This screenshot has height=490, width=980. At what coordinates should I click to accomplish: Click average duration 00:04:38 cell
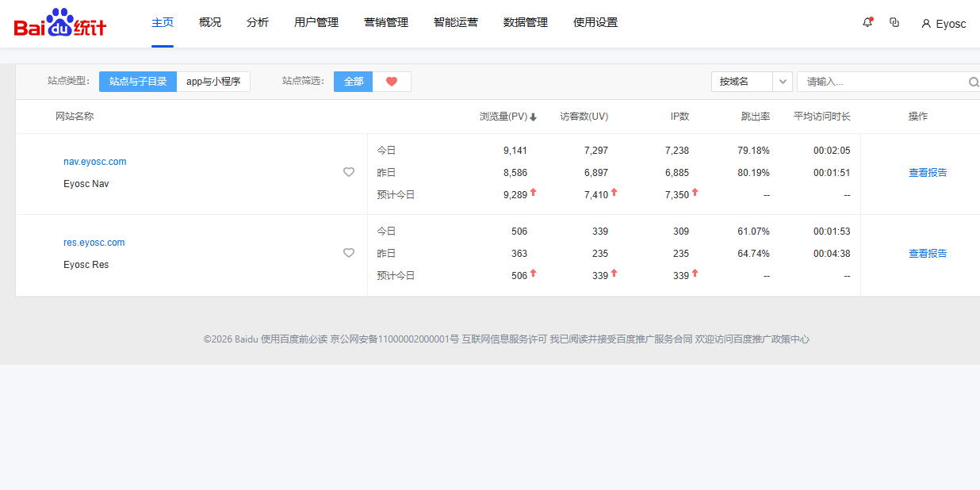coord(832,254)
